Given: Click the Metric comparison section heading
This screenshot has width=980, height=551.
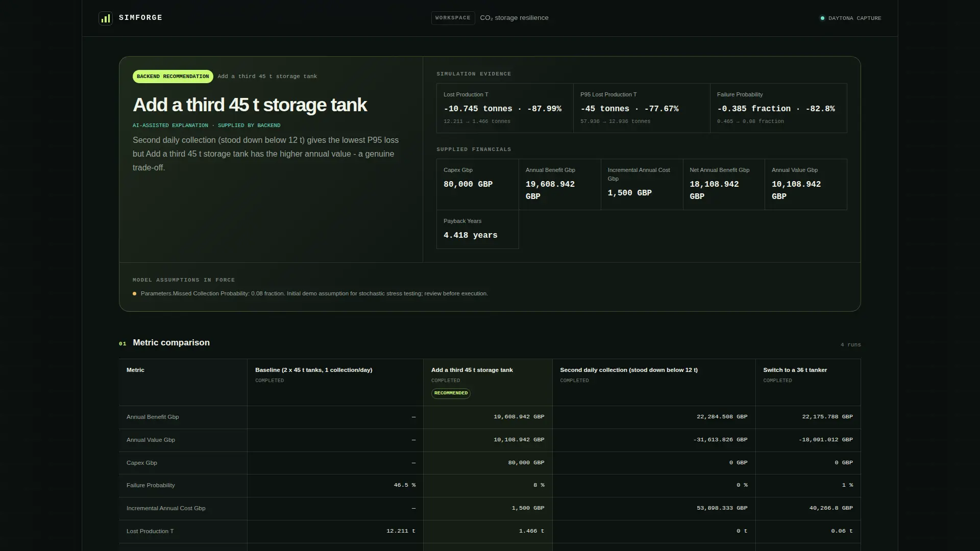Looking at the screenshot, I should [x=171, y=343].
